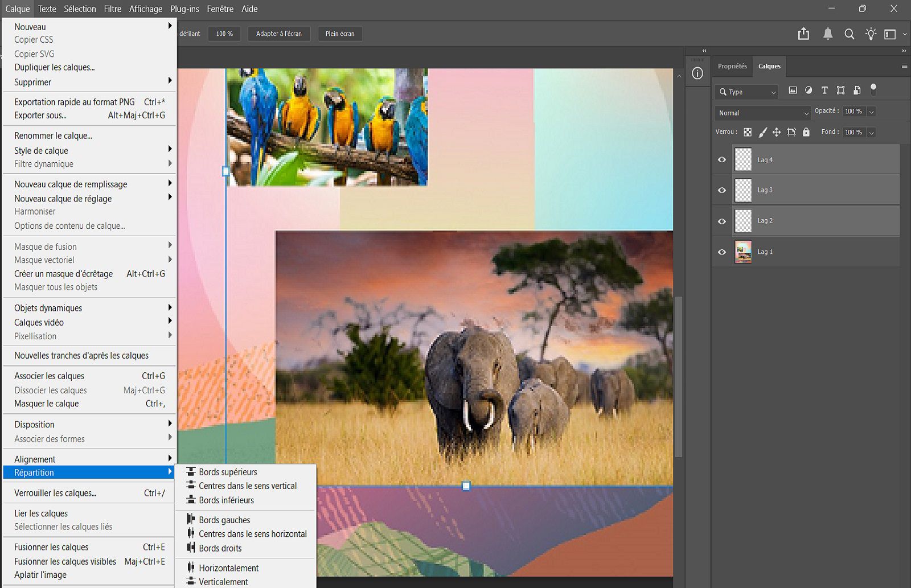Viewport: 911px width, 588px height.
Task: Open the layer filter Type dropdown
Action: point(746,92)
